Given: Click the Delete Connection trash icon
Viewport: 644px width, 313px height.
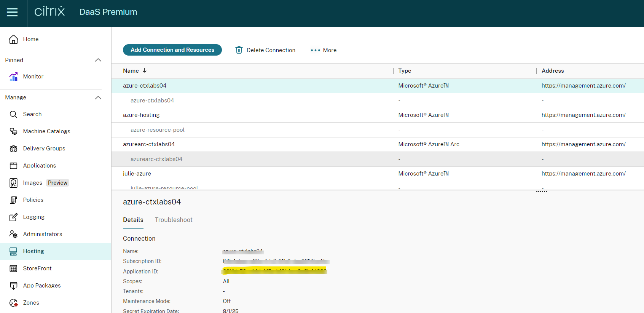Looking at the screenshot, I should [239, 50].
